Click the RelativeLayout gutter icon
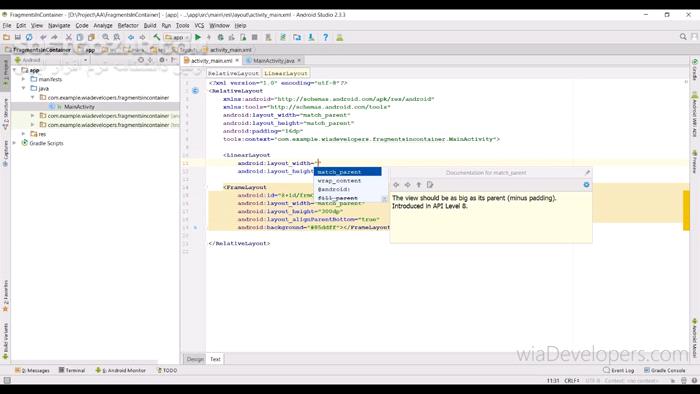 point(196,91)
